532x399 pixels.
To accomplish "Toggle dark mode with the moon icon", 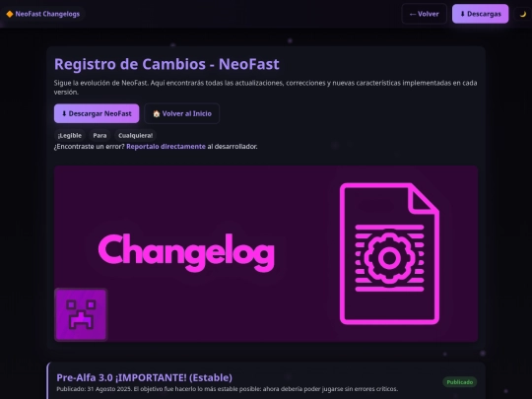I will tap(523, 14).
